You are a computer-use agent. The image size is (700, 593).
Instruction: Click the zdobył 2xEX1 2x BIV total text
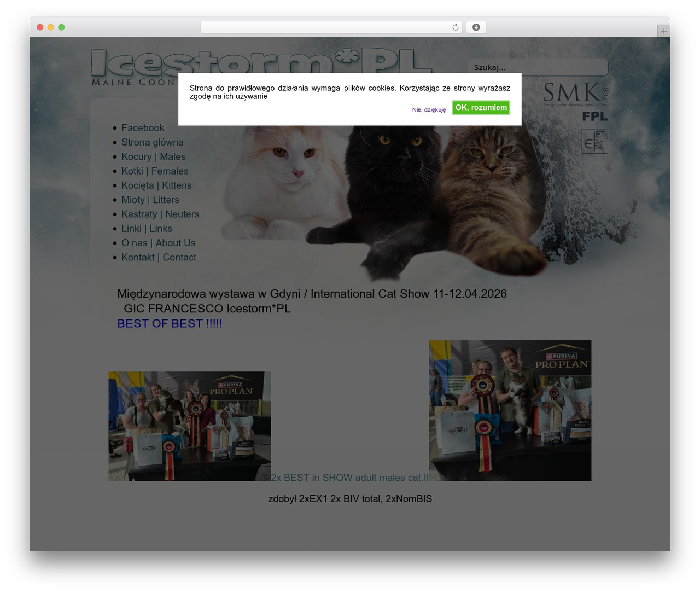pos(350,499)
